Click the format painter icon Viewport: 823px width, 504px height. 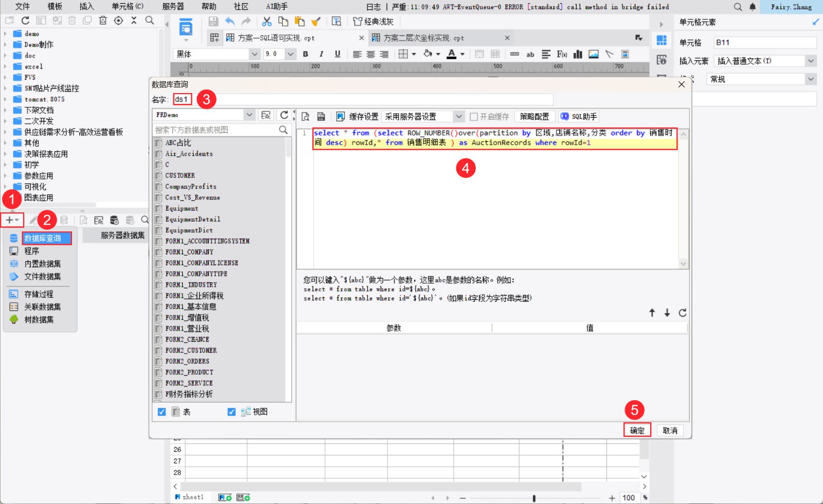click(316, 22)
